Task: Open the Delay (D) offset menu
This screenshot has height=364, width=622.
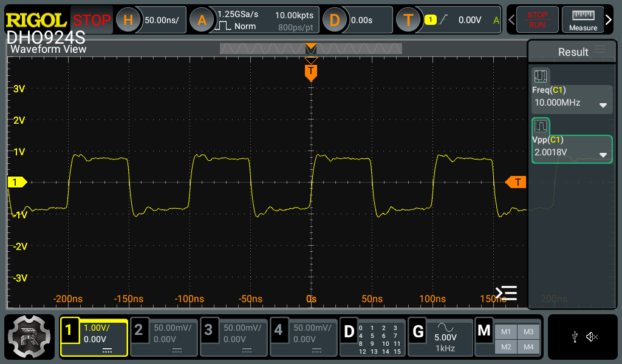Action: 335,20
